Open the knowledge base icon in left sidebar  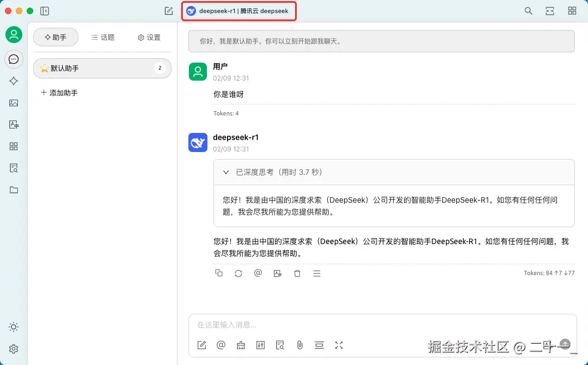pyautogui.click(x=14, y=168)
